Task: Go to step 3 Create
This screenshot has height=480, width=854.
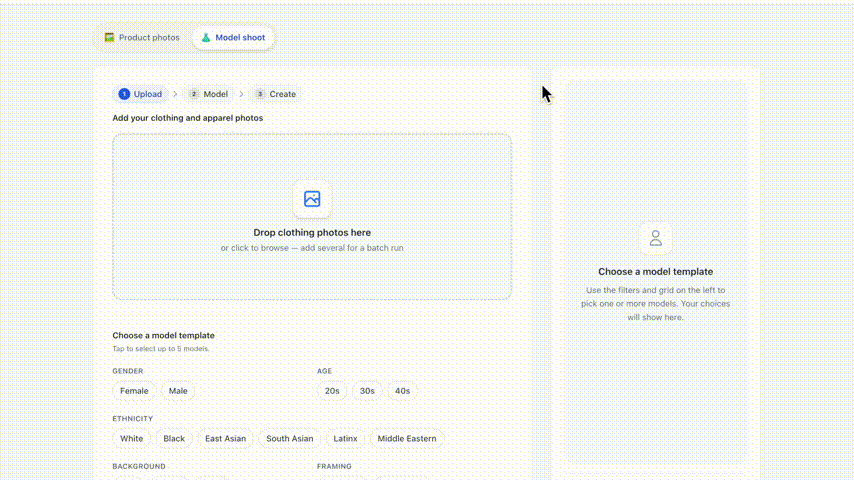Action: point(275,94)
